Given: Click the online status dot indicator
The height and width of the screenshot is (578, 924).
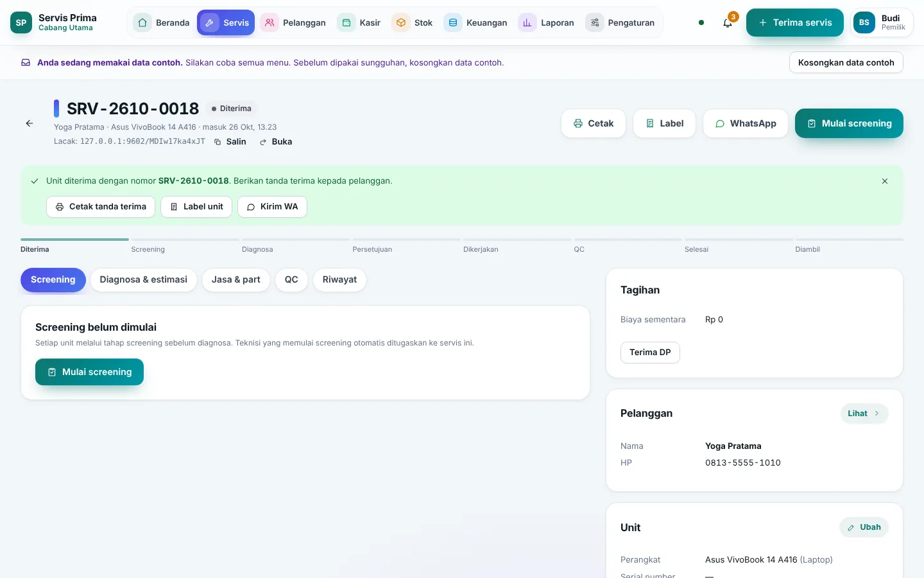Looking at the screenshot, I should 701,22.
